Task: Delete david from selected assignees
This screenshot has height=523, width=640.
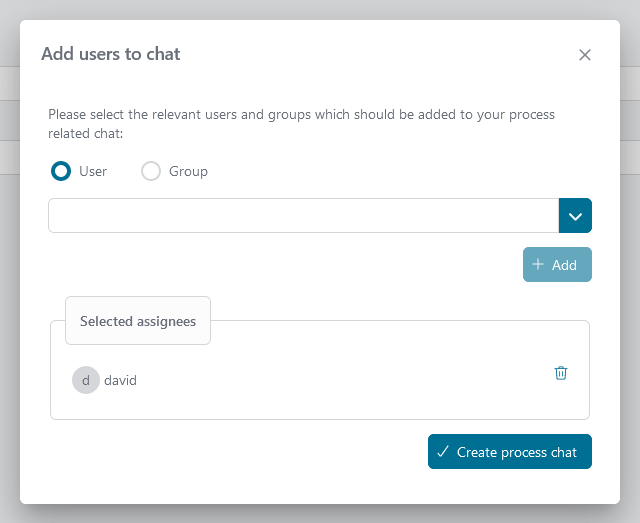Action: pos(561,373)
